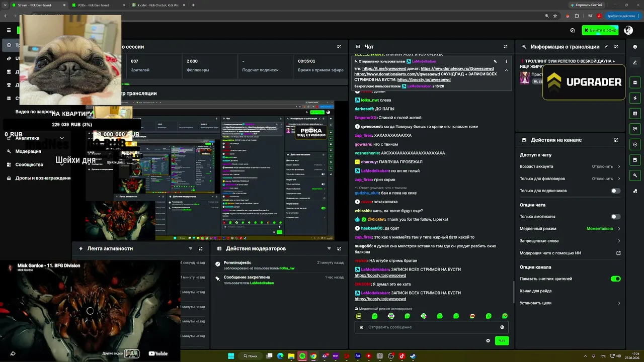Click the Отправить сообщение chat input
This screenshot has height=362, width=644.
pos(432,327)
